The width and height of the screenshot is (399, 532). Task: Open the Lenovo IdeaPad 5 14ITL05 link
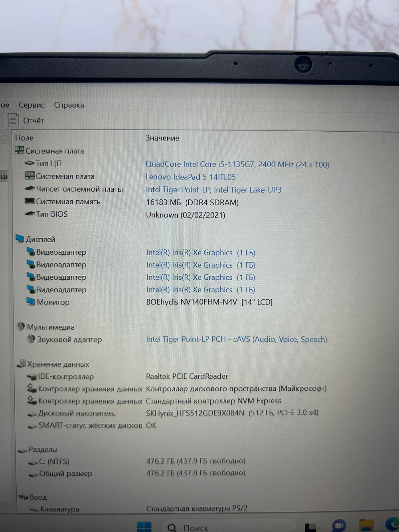pyautogui.click(x=191, y=177)
